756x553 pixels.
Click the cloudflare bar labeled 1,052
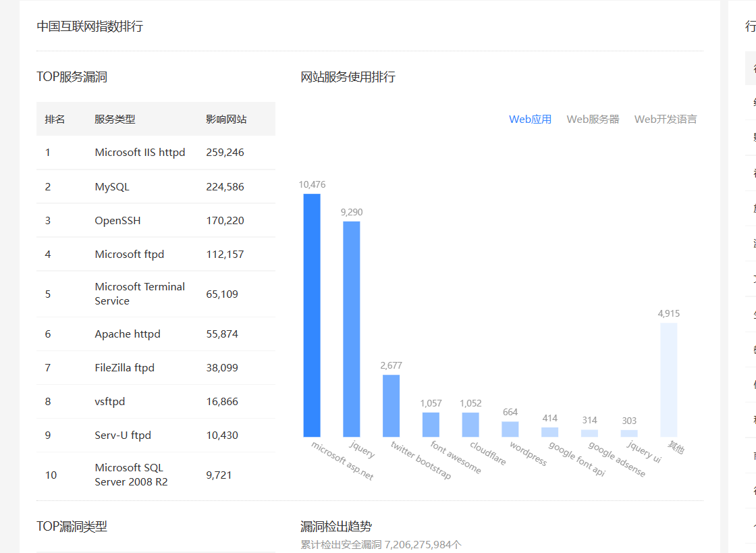(470, 424)
